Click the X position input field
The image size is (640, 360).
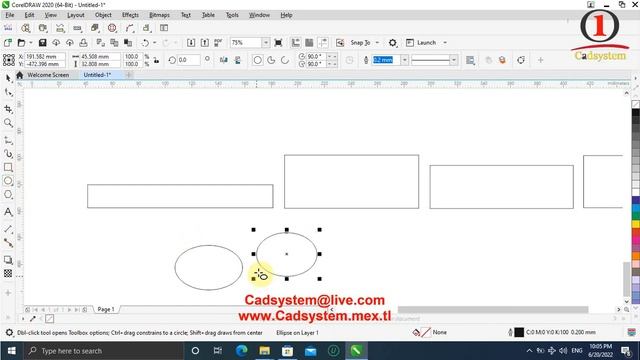pos(44,56)
